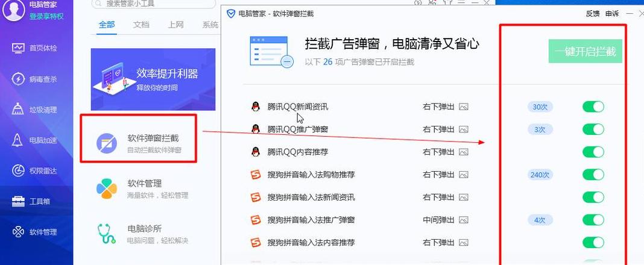The height and width of the screenshot is (265, 644).
Task: Click preview image icon for 腾讯QQ内容推荐
Action: [x=464, y=152]
